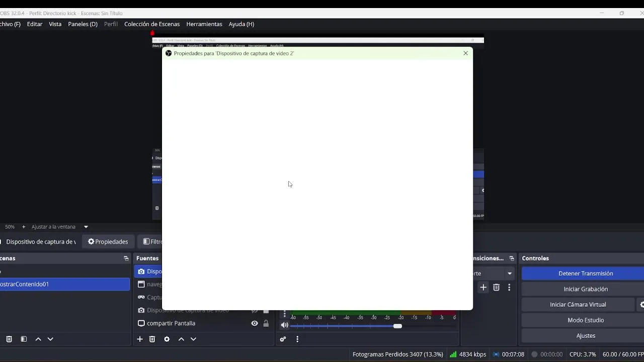The height and width of the screenshot is (362, 644).
Task: Click the '4834 kbps' bitrate text
Action: pos(472,354)
